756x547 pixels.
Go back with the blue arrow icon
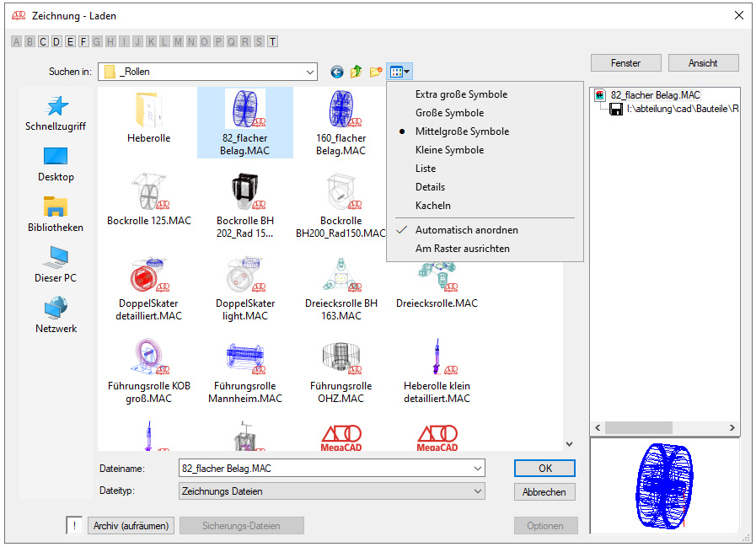click(x=337, y=72)
